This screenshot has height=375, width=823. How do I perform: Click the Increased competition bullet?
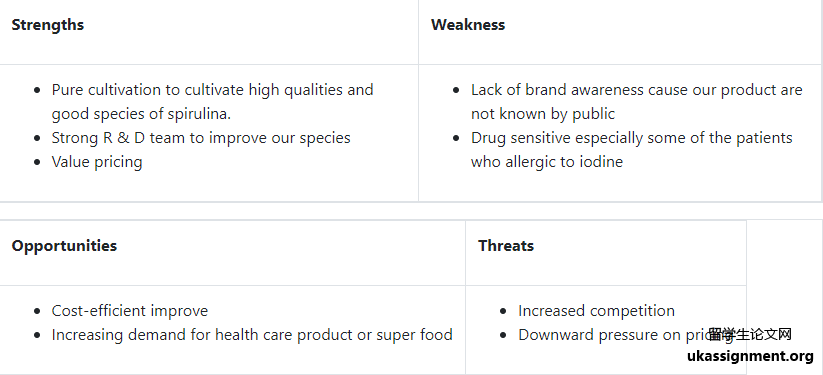tap(596, 311)
